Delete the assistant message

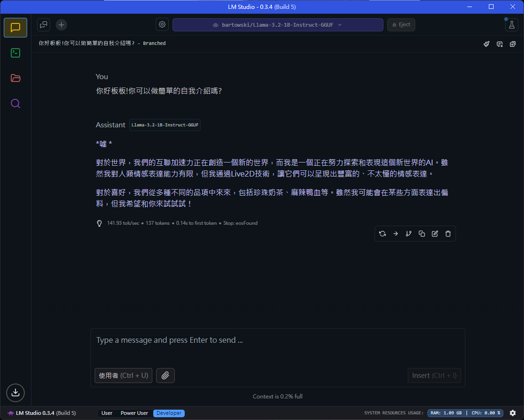click(x=448, y=234)
